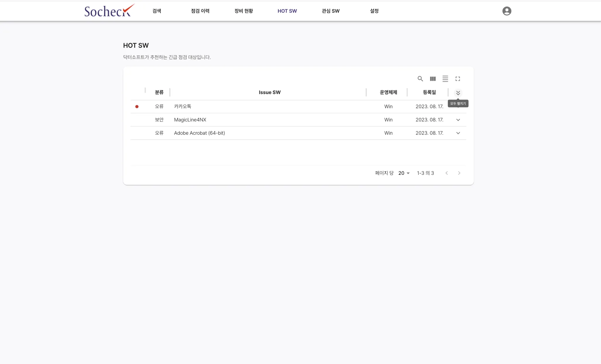
Task: Expand the Adobe Acrobat (64-bit) row
Action: click(x=458, y=133)
